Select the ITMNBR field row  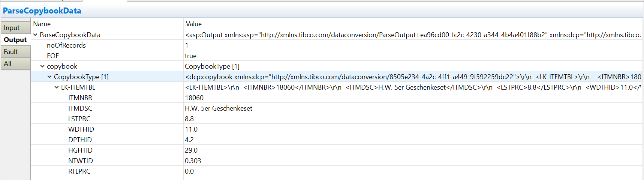(337, 98)
